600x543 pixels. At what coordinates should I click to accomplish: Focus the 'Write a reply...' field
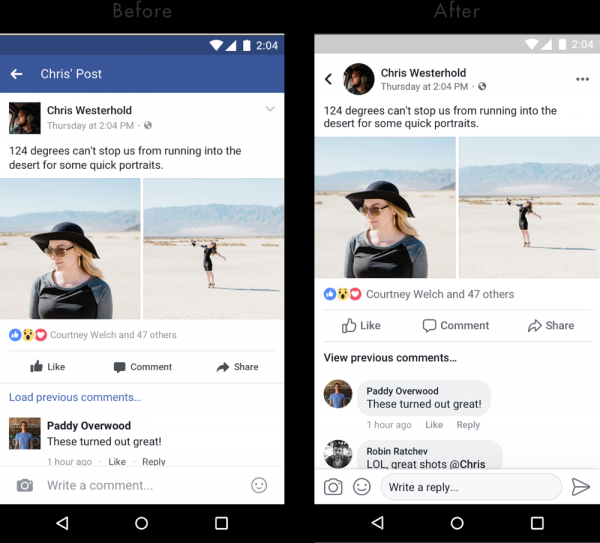(x=471, y=487)
